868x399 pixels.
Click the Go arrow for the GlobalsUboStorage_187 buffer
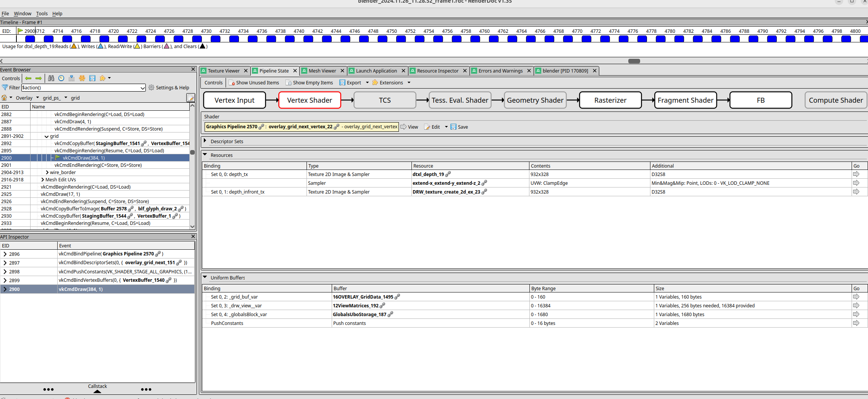pos(856,315)
